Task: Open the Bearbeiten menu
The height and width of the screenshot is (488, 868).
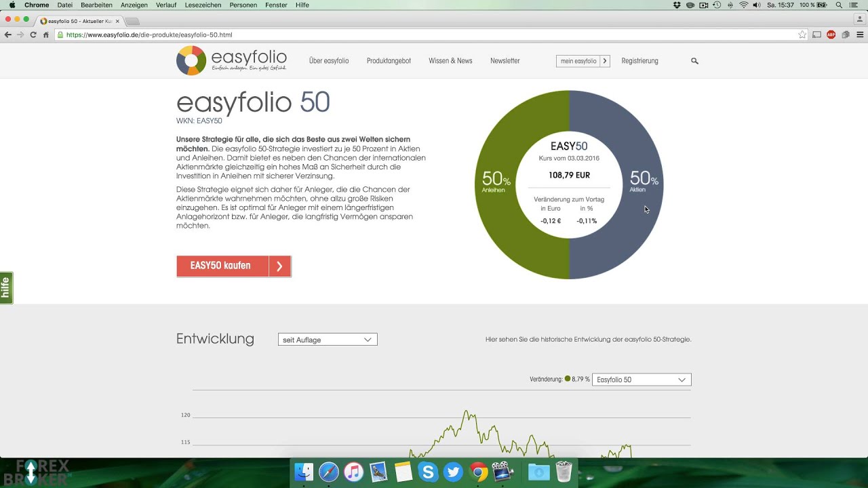Action: (x=96, y=5)
